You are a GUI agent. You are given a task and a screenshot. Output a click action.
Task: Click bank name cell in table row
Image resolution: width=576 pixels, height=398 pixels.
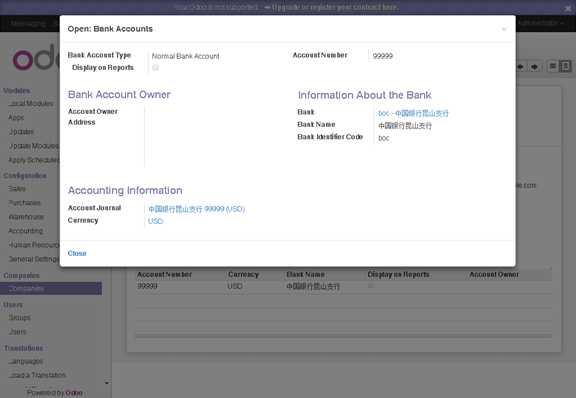[313, 286]
